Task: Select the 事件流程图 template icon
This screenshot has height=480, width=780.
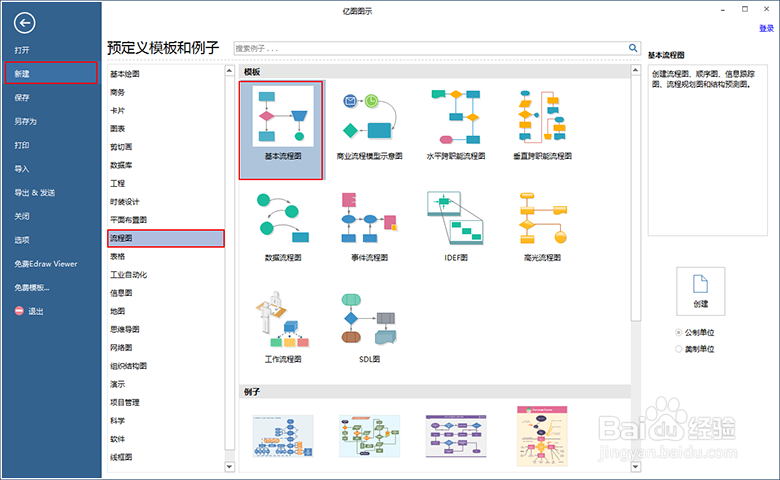Action: (369, 218)
